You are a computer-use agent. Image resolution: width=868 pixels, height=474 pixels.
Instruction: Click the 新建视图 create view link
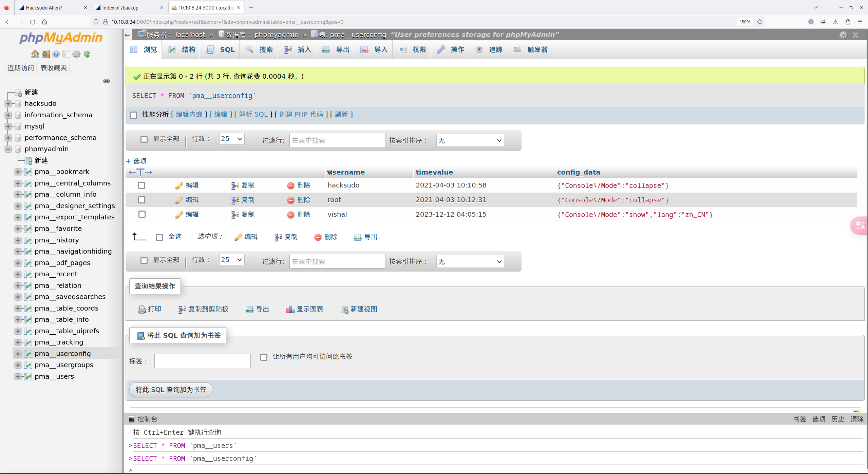(359, 309)
